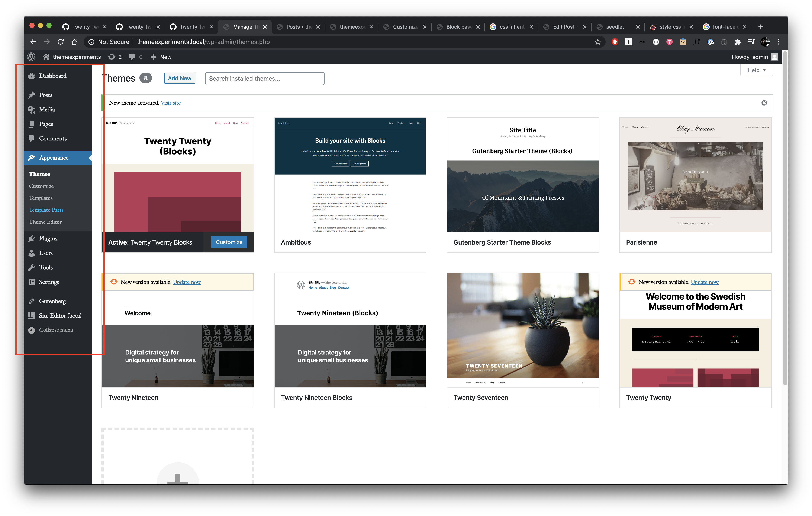Switch to the Edit Post tab

point(565,27)
